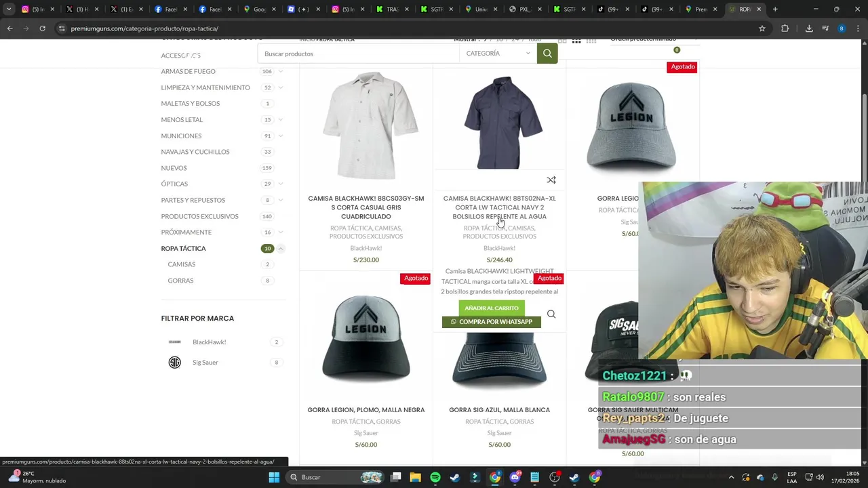The image size is (868, 488).
Task: Click the Windows taskbar Buscar box
Action: click(x=336, y=477)
